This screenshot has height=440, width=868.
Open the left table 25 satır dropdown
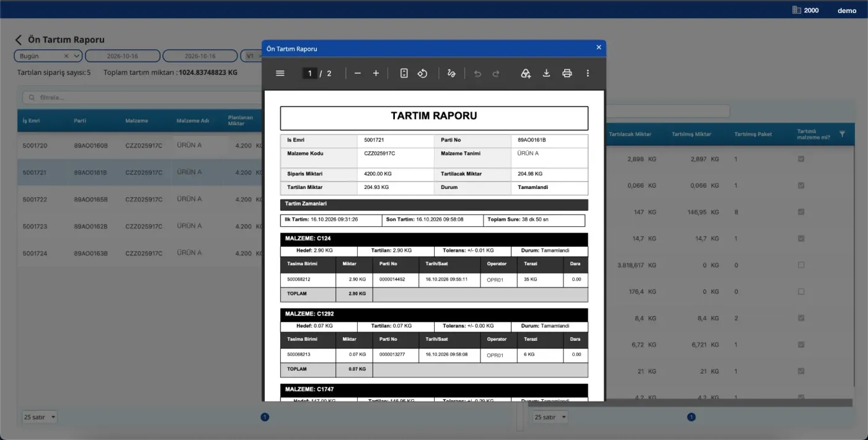(x=40, y=417)
